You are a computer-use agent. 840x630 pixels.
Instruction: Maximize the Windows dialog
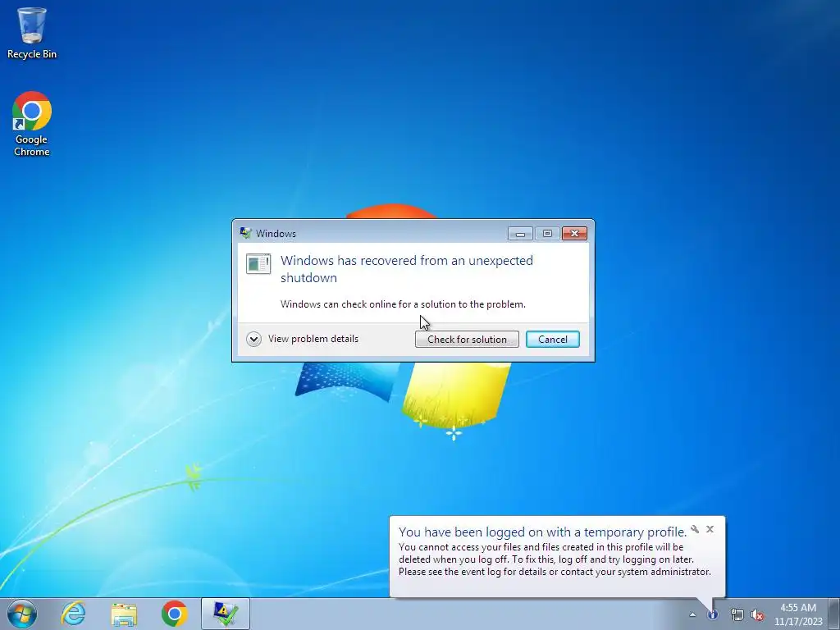pyautogui.click(x=547, y=234)
